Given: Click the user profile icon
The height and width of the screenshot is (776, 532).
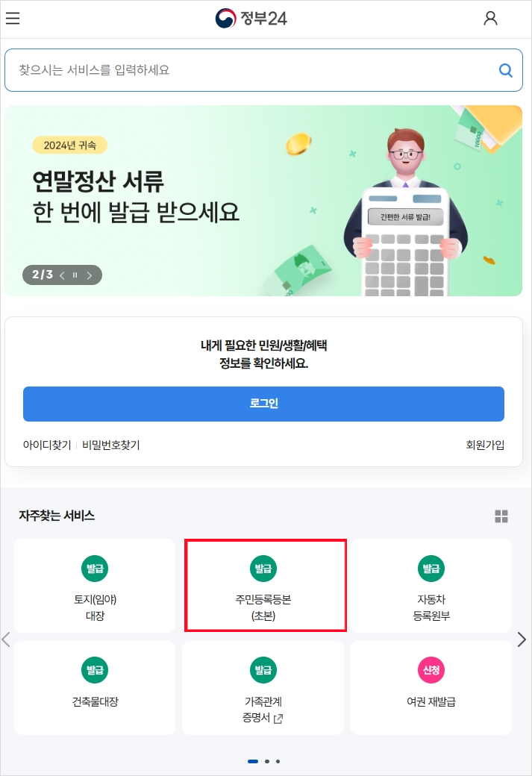Looking at the screenshot, I should (490, 19).
